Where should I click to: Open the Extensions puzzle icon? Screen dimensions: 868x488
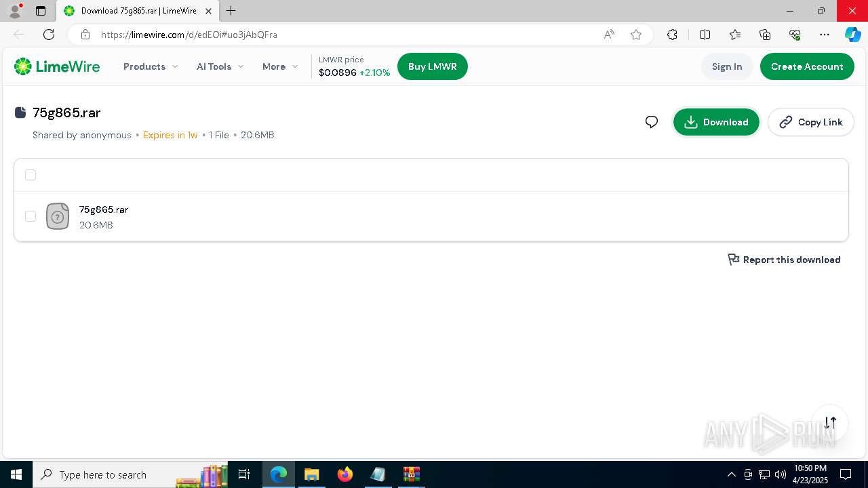(x=672, y=35)
